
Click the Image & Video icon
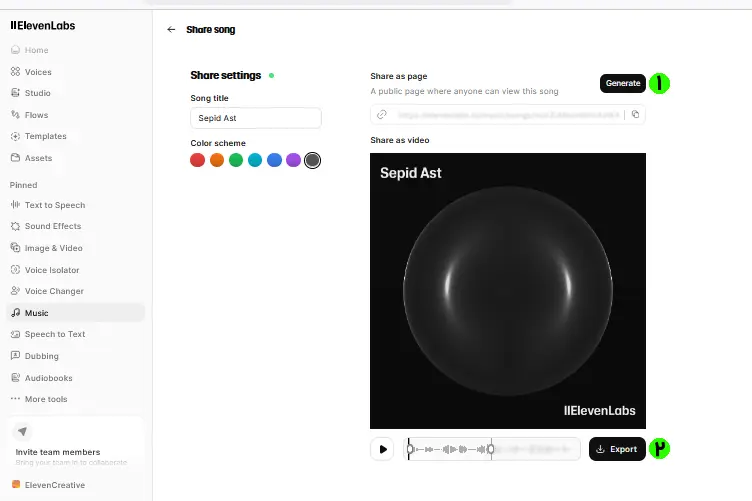pyautogui.click(x=15, y=247)
